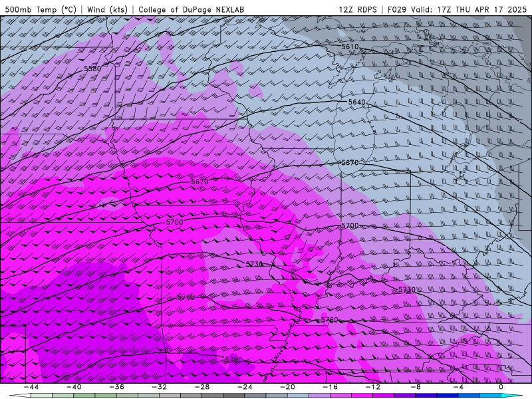Click the -28 value on the temperature scale
532x399 pixels.
tap(202, 387)
